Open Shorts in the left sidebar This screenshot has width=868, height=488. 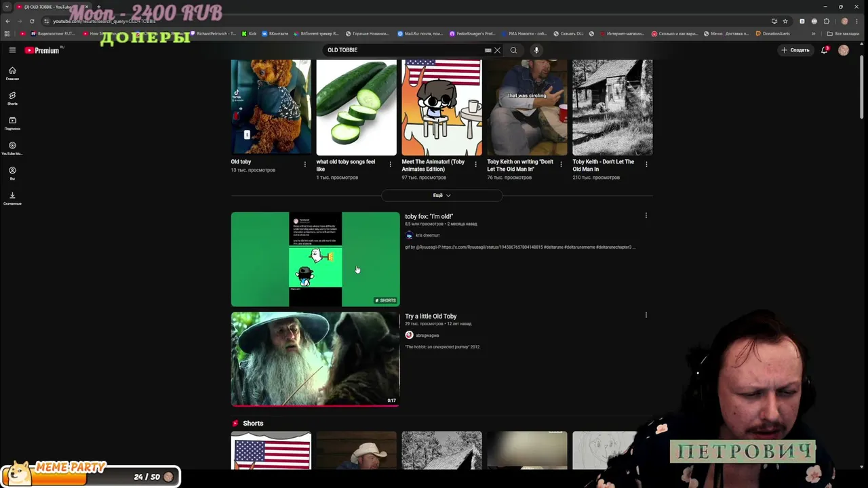12,98
